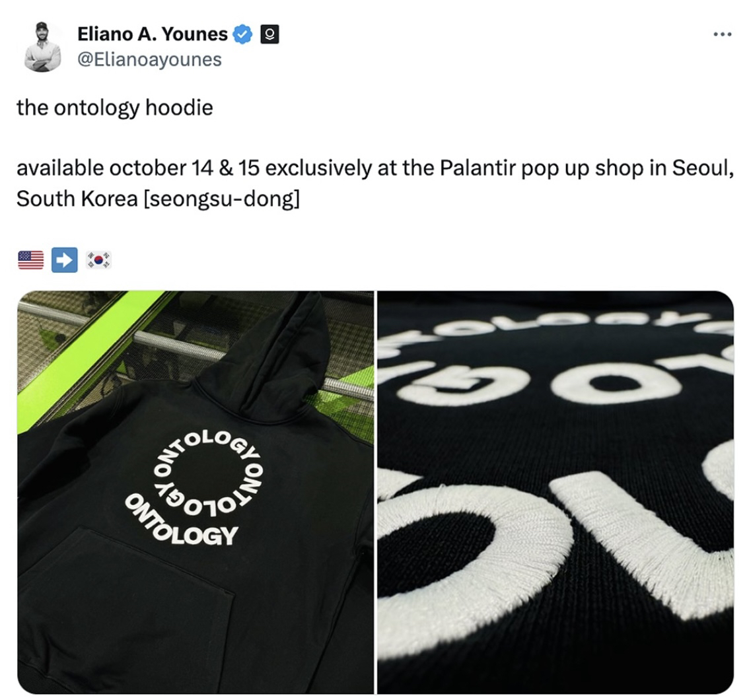Click the blue right arrow emoji
The image size is (749, 700).
[x=65, y=260]
